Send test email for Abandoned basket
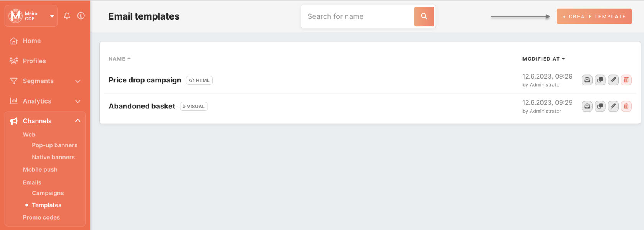This screenshot has width=644, height=230. click(587, 106)
